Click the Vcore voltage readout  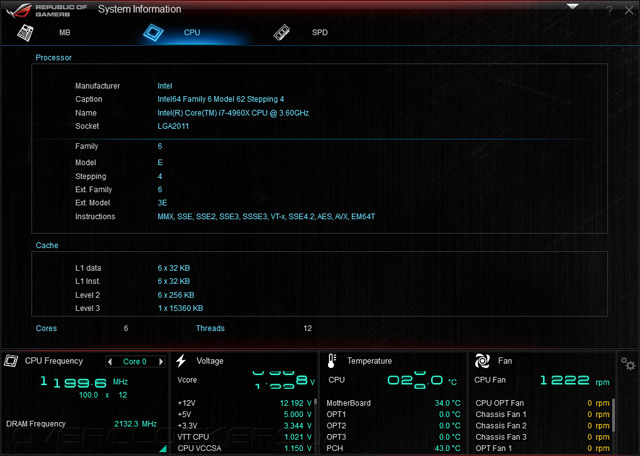pyautogui.click(x=284, y=380)
